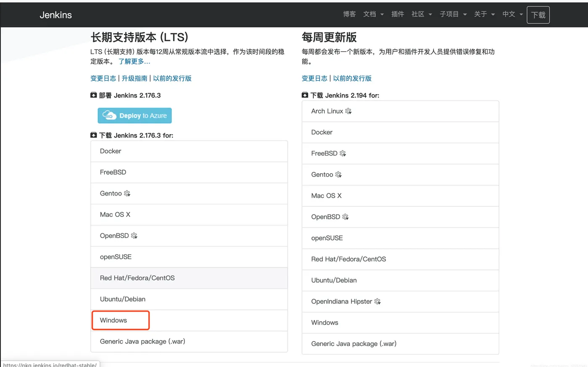The height and width of the screenshot is (367, 588).
Task: Choose Generic Java package (.war) in weekly list
Action: (x=400, y=344)
